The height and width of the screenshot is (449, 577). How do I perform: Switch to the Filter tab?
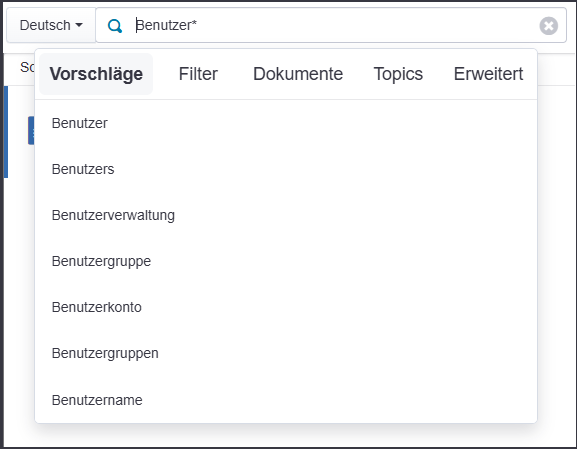coord(198,74)
